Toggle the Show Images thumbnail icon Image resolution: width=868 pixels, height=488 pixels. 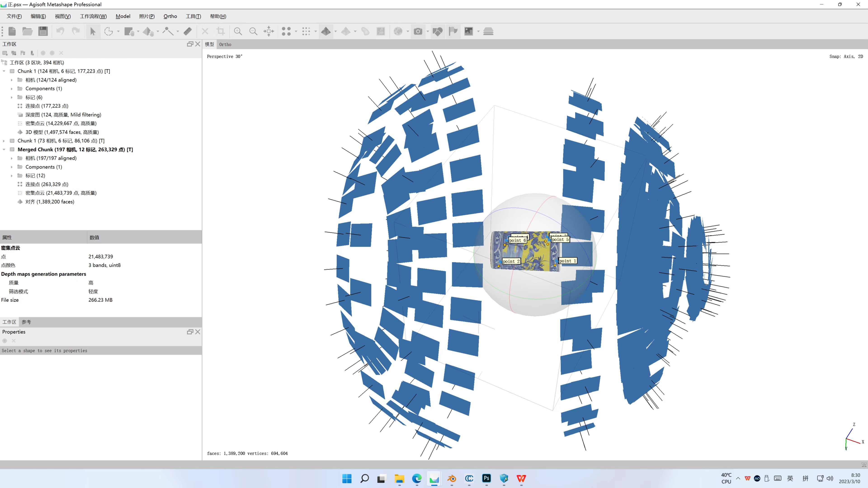469,31
